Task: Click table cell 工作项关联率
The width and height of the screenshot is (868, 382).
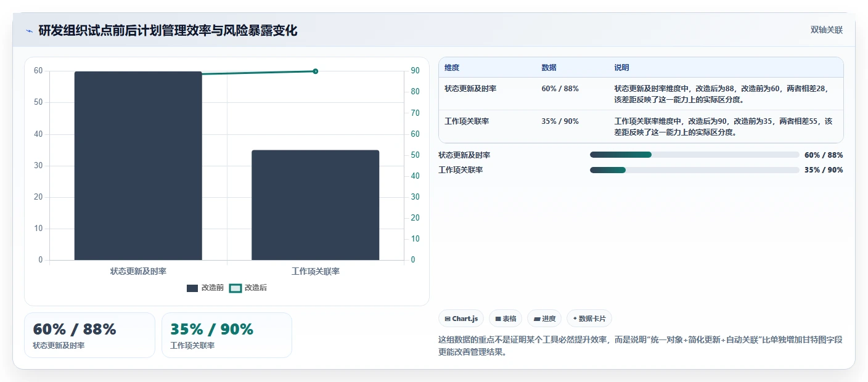Action: (467, 121)
